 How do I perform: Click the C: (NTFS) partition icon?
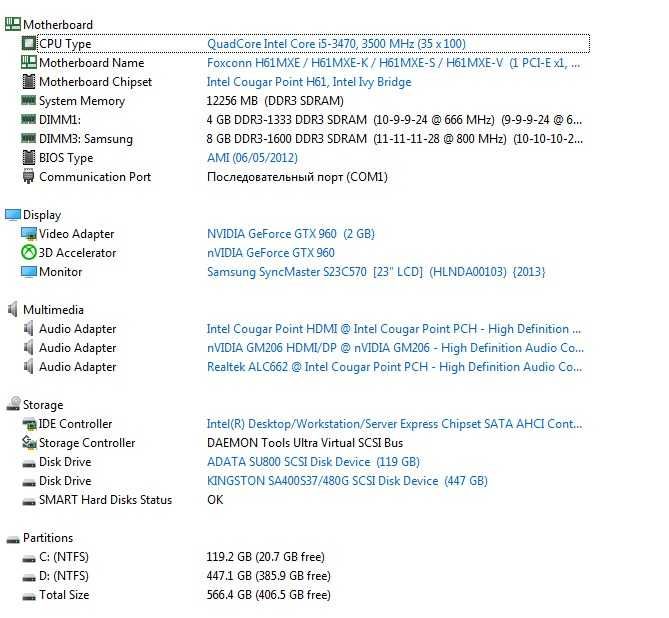point(29,558)
